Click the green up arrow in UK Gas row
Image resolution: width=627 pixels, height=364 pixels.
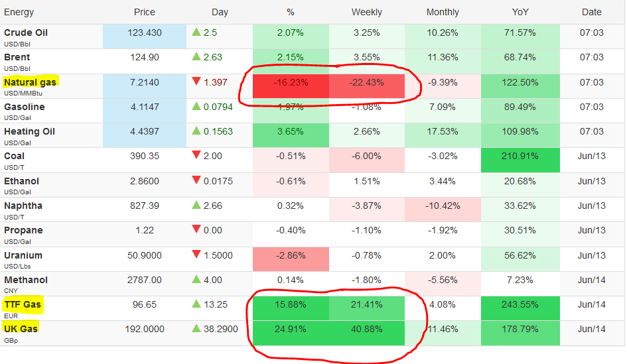point(196,328)
